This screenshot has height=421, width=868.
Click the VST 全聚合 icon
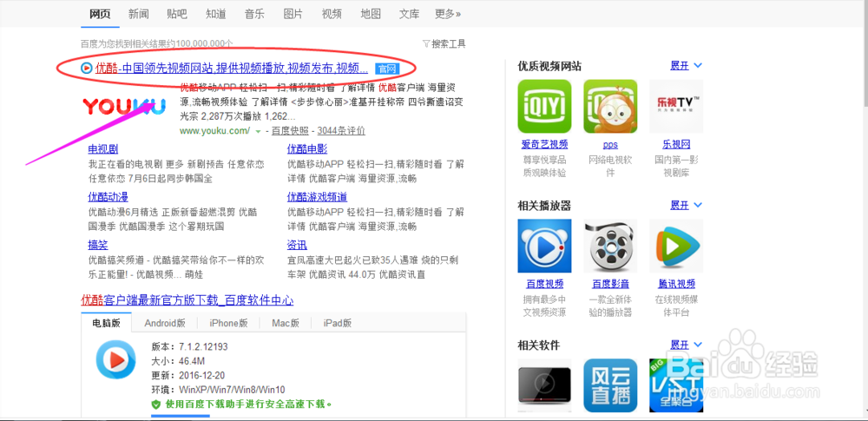coord(676,385)
